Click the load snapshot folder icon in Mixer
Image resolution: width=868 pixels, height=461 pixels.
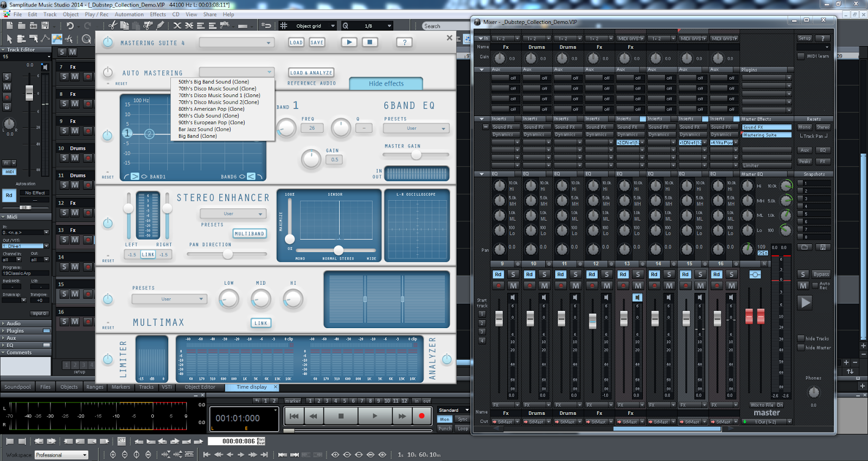click(x=805, y=247)
